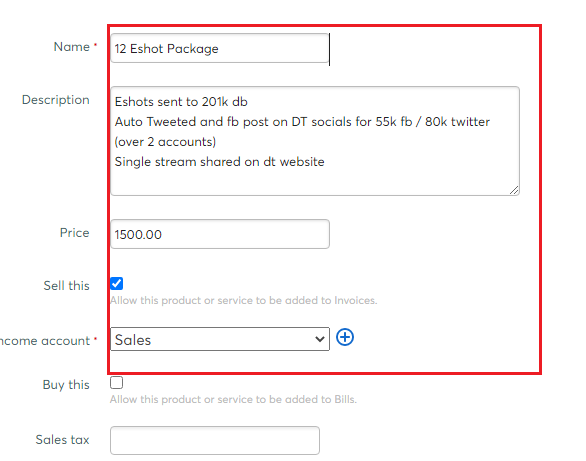This screenshot has height=461, width=586.
Task: Click the Name field label
Action: click(x=72, y=47)
